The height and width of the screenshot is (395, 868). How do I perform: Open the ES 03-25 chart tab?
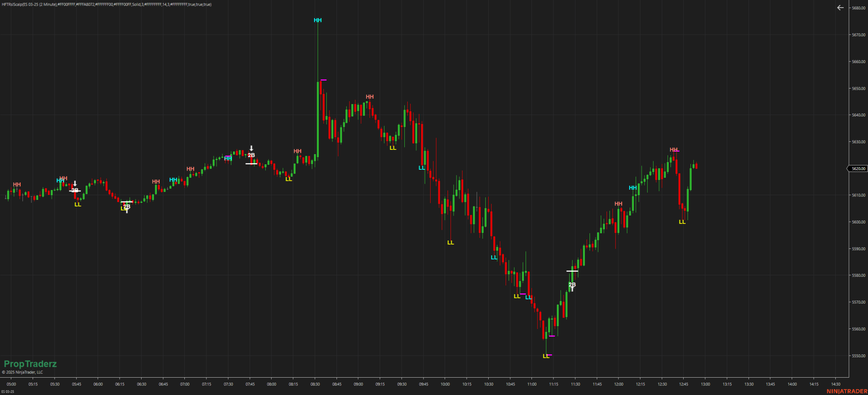pyautogui.click(x=8, y=392)
